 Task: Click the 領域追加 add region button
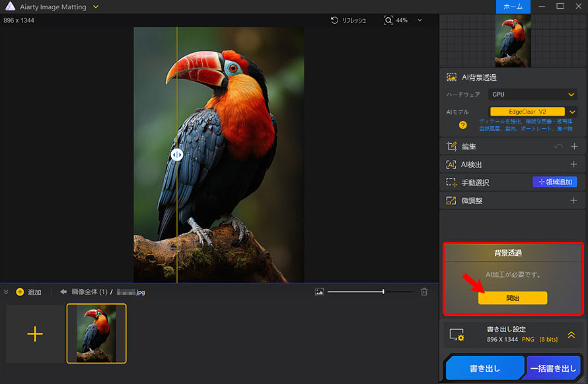[556, 182]
